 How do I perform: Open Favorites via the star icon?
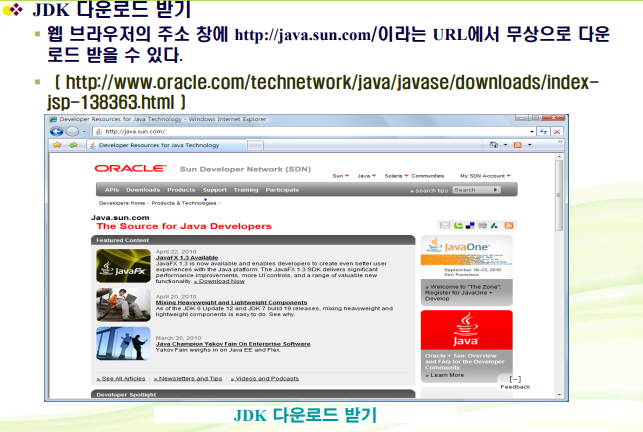point(57,145)
